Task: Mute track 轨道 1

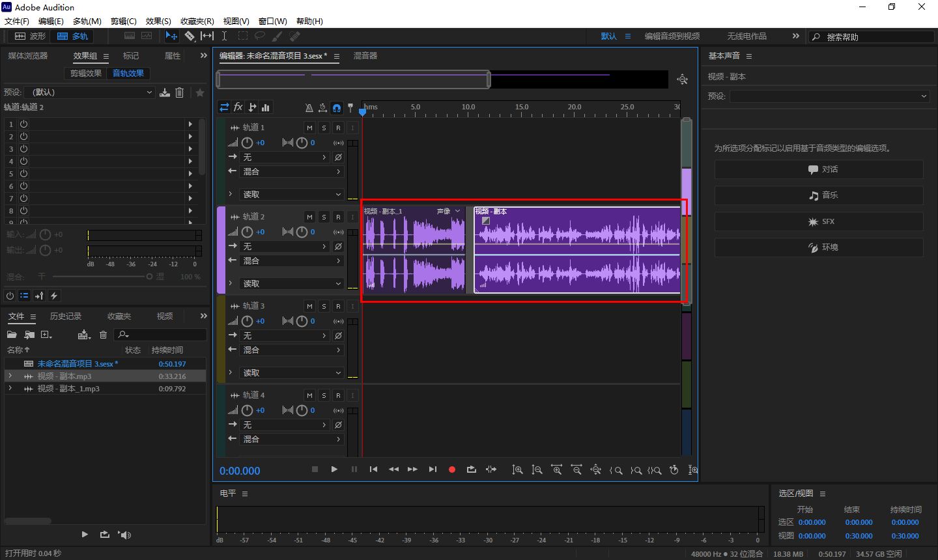Action: pyautogui.click(x=309, y=128)
